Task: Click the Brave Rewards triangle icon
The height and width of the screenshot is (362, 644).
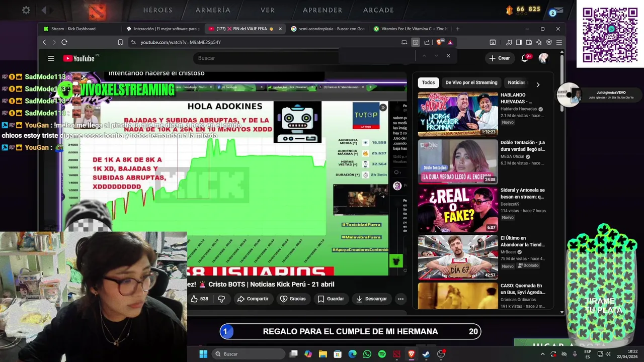Action: pyautogui.click(x=450, y=42)
